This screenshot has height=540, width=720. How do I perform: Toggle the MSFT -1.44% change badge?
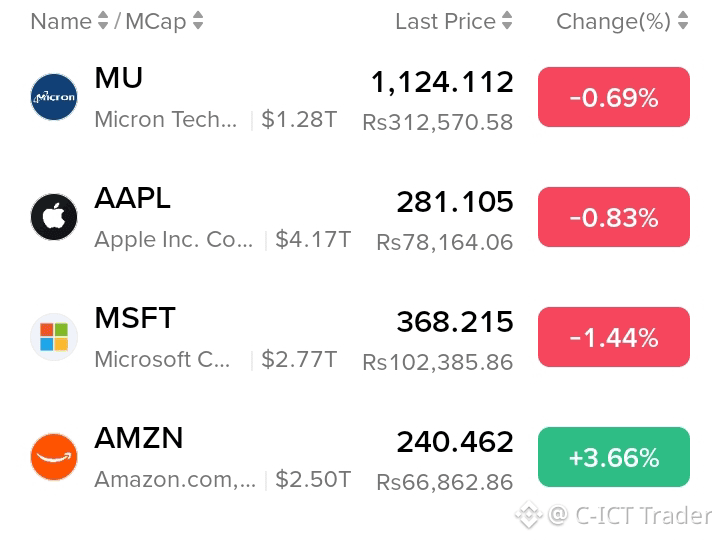point(613,337)
